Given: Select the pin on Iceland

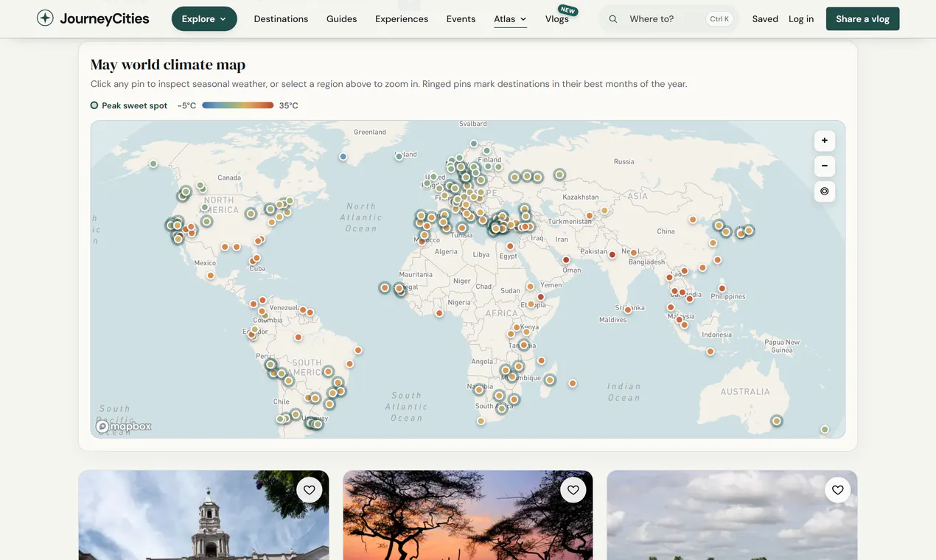Looking at the screenshot, I should tap(399, 156).
